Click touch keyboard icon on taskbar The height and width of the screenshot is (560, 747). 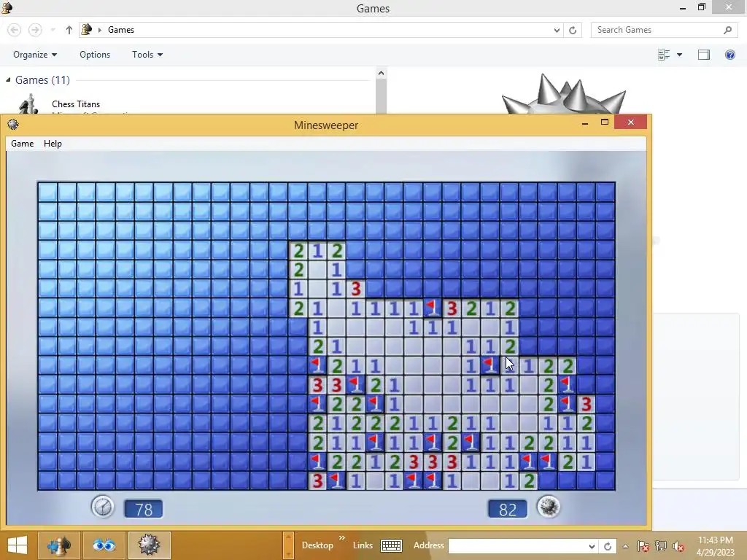click(391, 545)
